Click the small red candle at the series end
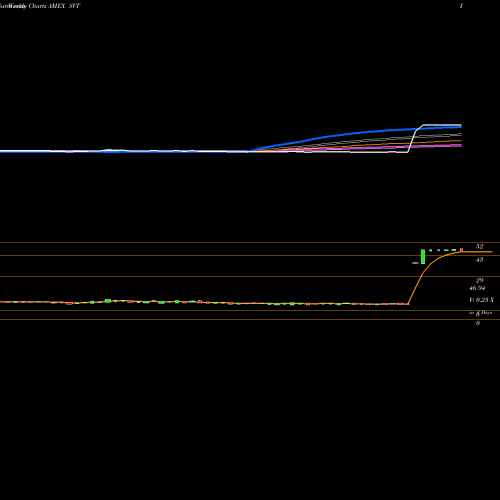500x500 pixels. click(x=462, y=250)
